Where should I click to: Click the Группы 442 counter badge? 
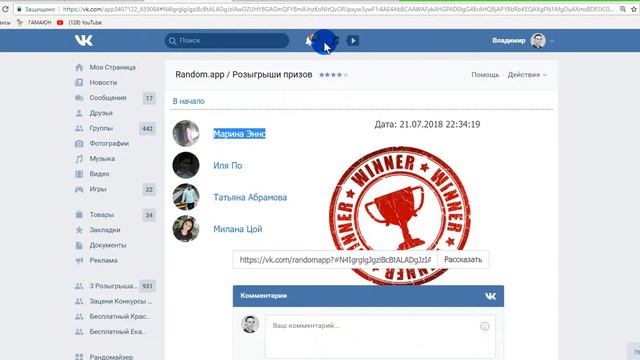(x=147, y=129)
